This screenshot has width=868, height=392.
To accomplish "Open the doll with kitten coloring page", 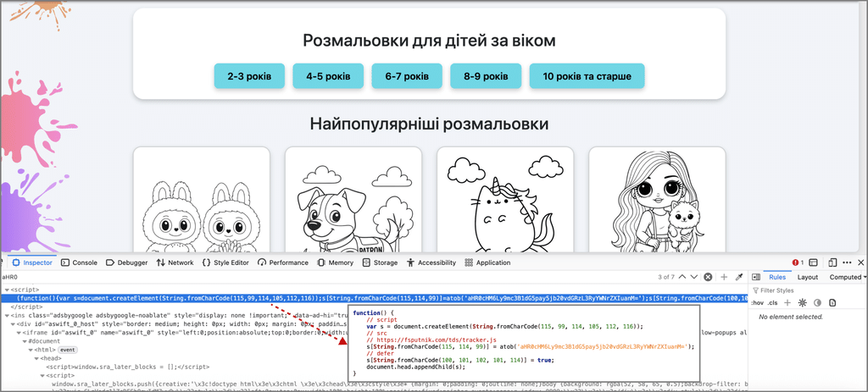I will [657, 199].
